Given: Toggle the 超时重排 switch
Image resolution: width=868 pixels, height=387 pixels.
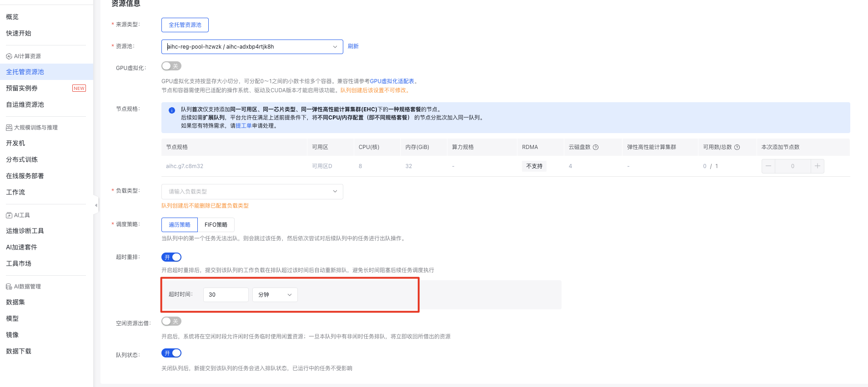Looking at the screenshot, I should point(171,257).
